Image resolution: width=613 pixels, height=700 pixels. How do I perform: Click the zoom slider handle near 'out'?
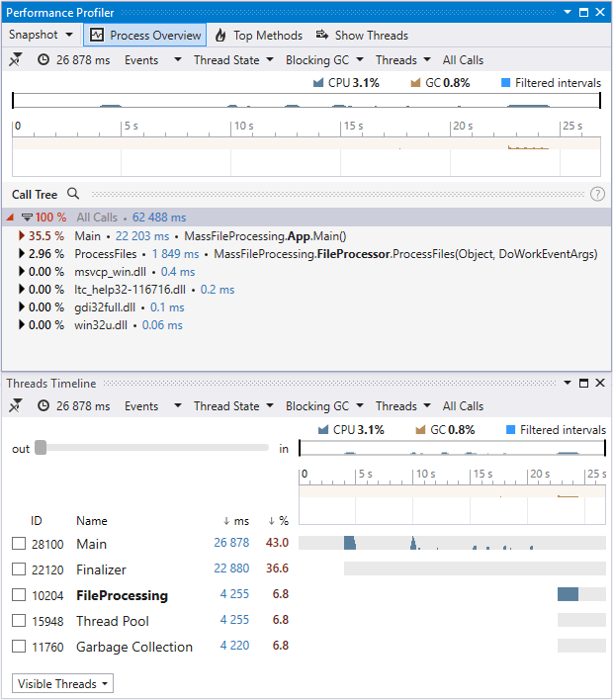pyautogui.click(x=41, y=448)
